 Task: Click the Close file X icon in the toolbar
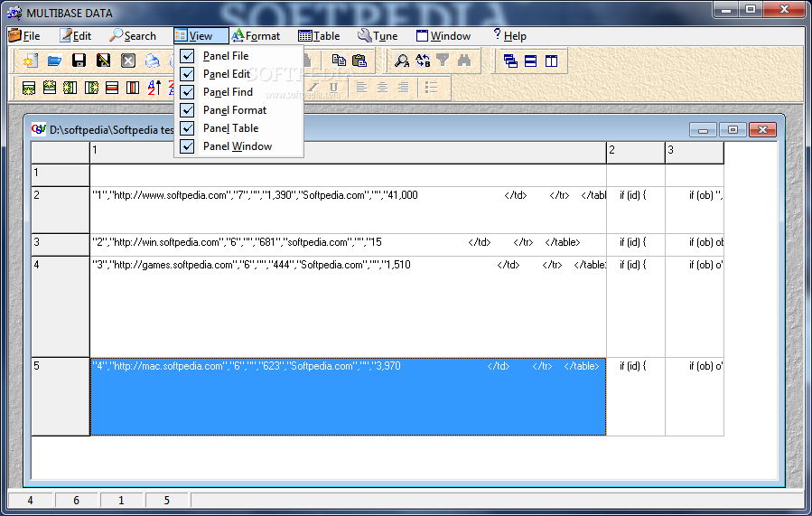128,61
